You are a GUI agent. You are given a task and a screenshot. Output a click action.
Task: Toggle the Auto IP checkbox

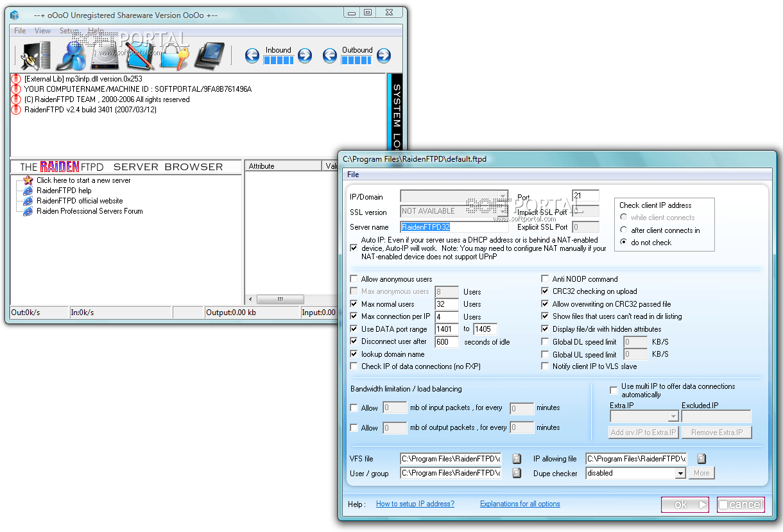click(354, 248)
